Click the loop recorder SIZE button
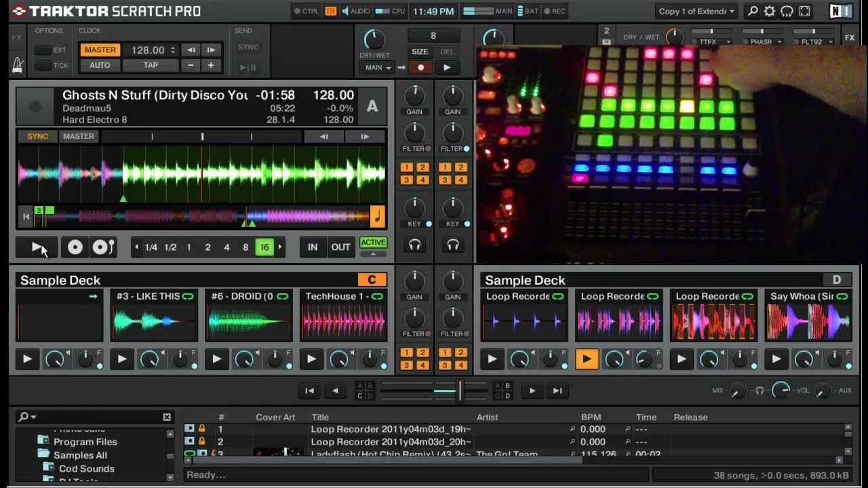The image size is (868, 488). coord(420,52)
